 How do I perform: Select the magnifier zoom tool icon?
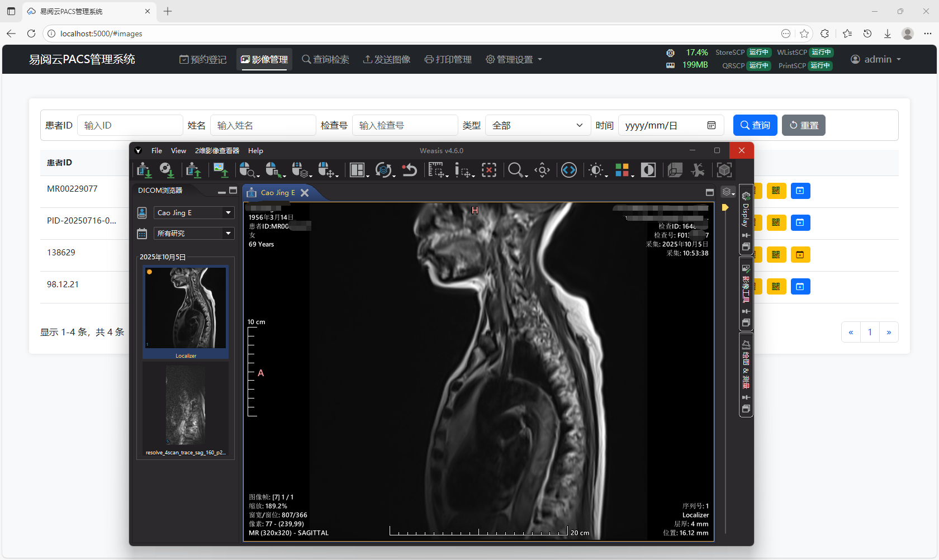tap(515, 170)
